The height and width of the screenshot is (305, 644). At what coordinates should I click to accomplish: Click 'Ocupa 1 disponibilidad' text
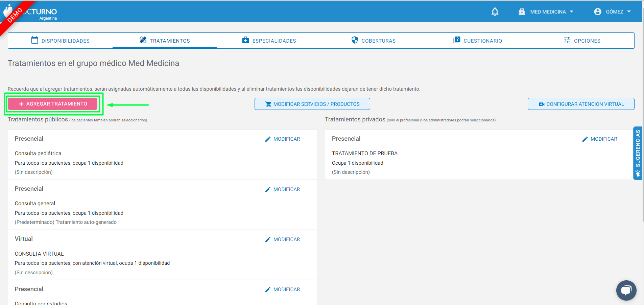coord(357,163)
